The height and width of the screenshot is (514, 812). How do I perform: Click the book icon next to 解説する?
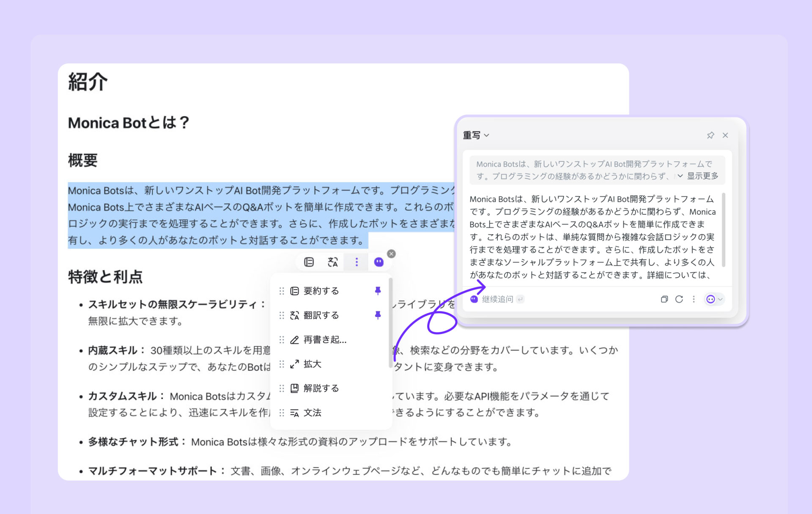tap(295, 388)
